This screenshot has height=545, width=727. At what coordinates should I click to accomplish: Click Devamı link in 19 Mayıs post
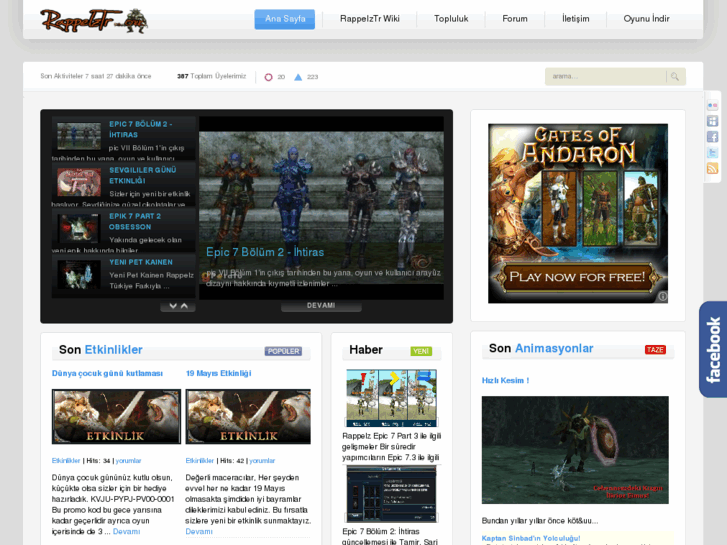pyautogui.click(x=199, y=532)
